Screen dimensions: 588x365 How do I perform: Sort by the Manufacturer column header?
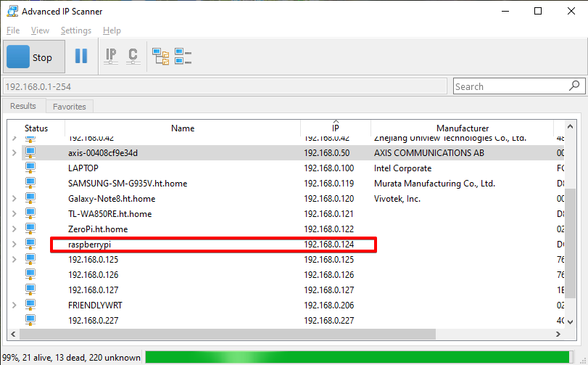tap(463, 128)
